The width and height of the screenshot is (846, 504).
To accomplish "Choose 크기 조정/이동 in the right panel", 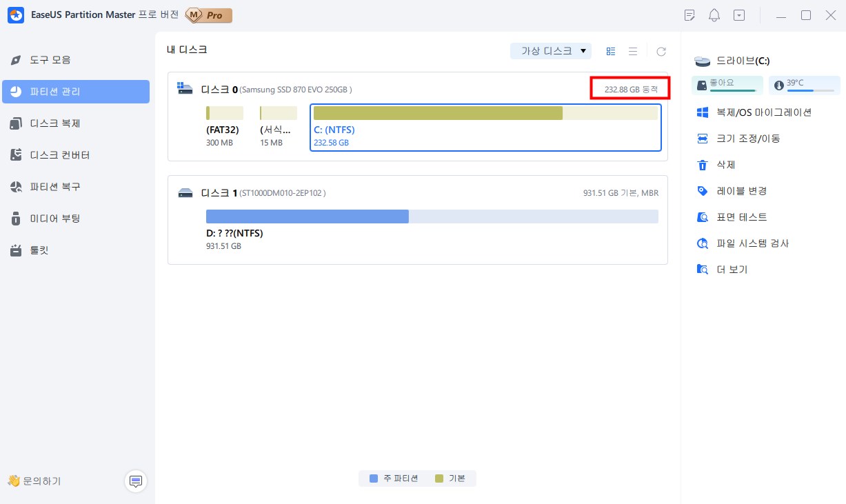I will click(748, 139).
